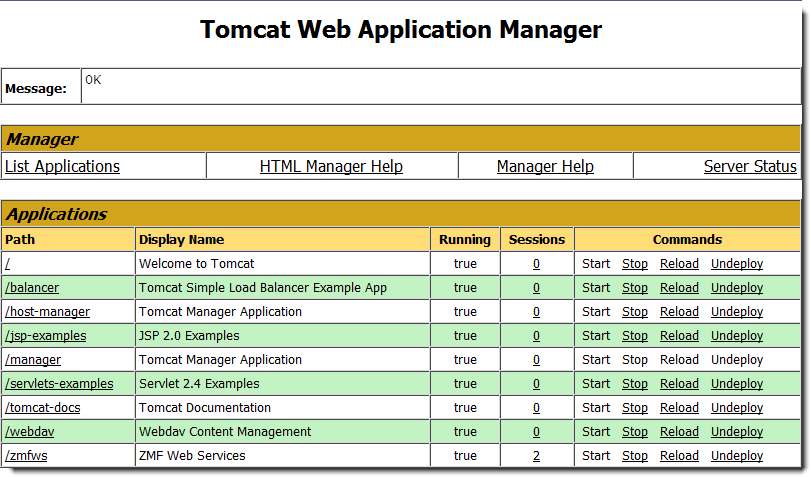This screenshot has height=477, width=811.
Task: Open the /manager path link
Action: point(33,360)
